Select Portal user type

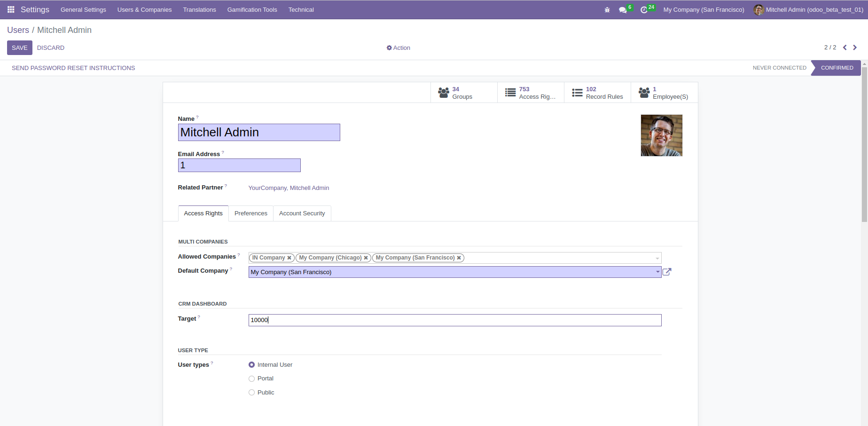[x=252, y=379]
